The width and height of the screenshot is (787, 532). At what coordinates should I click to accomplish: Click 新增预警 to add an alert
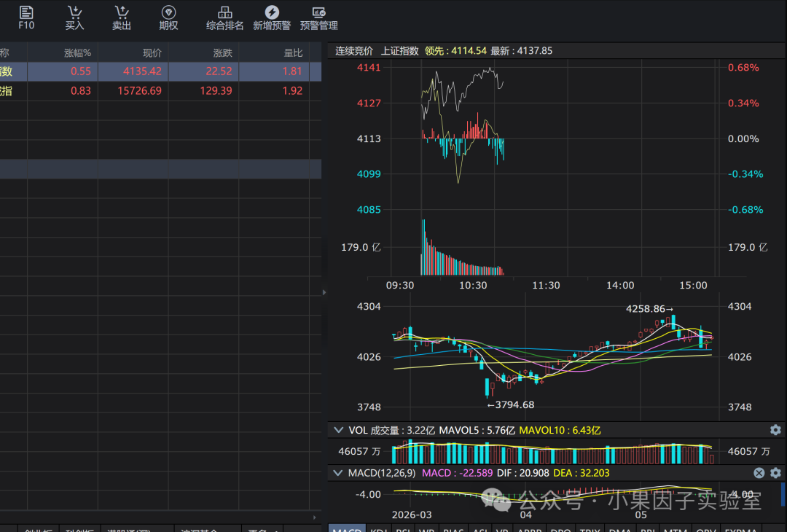[272, 18]
